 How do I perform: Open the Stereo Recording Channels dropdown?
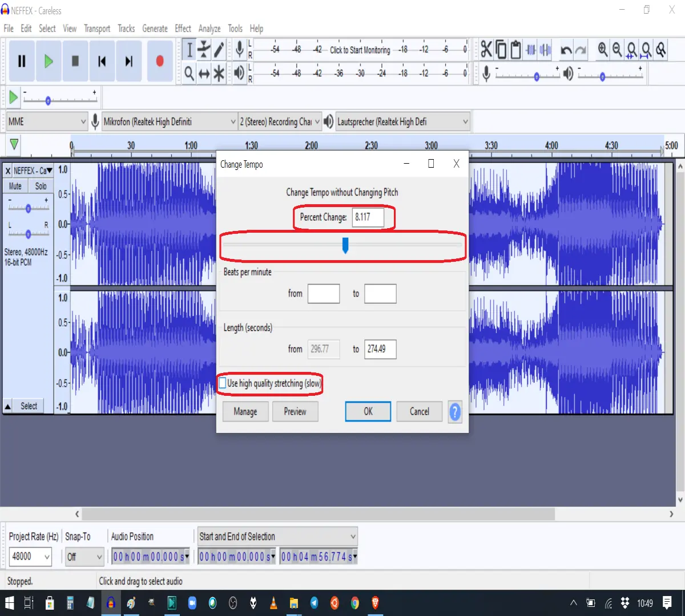(x=280, y=121)
